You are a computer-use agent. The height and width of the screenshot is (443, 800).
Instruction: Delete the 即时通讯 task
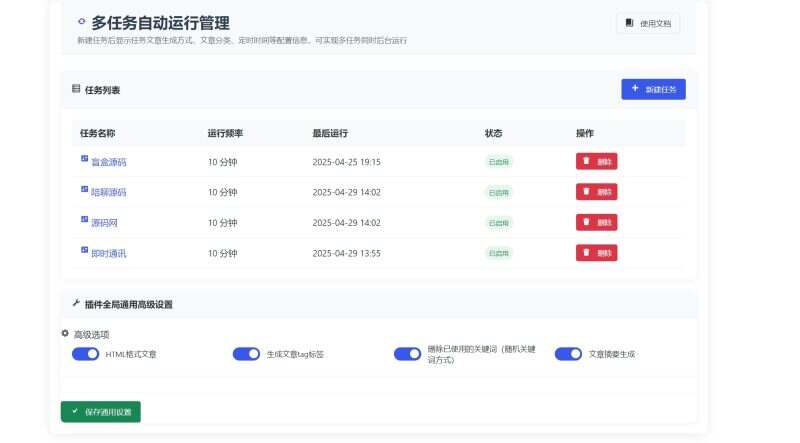[x=596, y=253]
